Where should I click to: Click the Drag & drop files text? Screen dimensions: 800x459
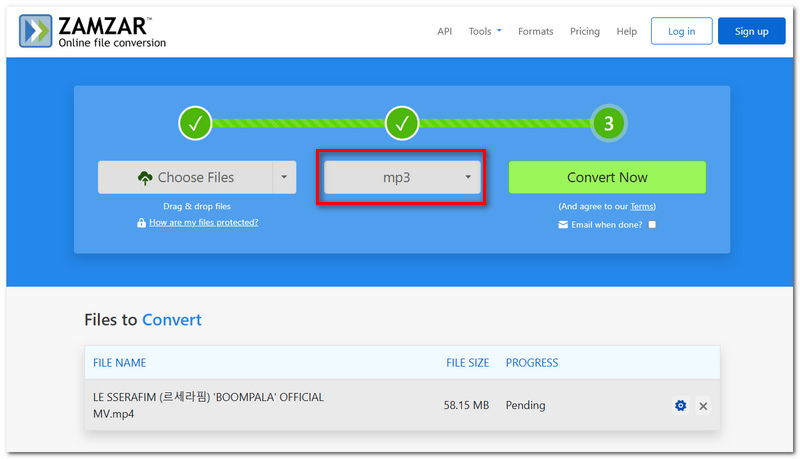pyautogui.click(x=197, y=207)
